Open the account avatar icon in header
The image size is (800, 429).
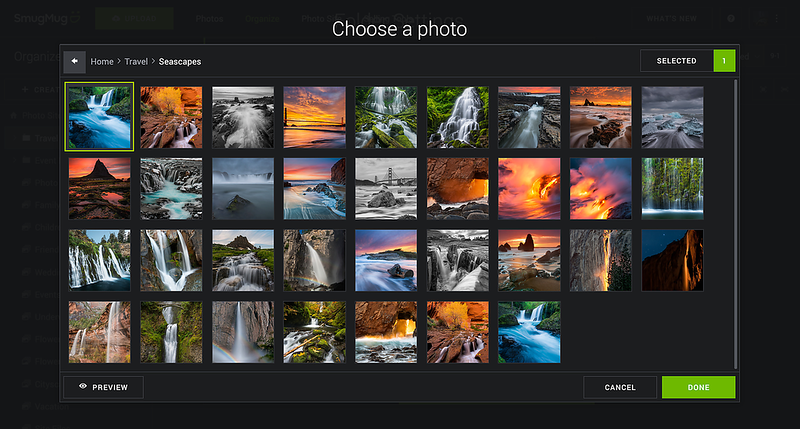point(761,18)
